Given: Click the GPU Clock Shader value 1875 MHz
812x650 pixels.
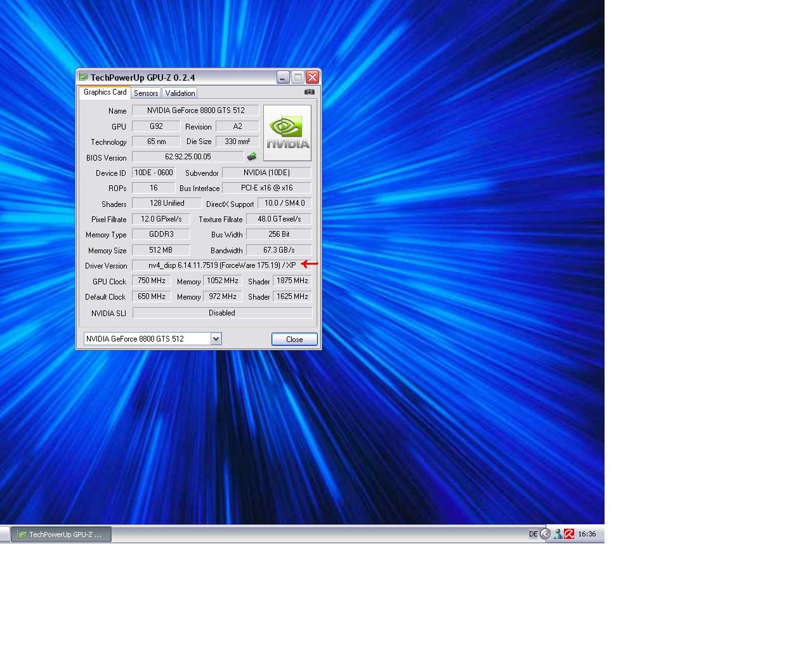Looking at the screenshot, I should coord(292,281).
